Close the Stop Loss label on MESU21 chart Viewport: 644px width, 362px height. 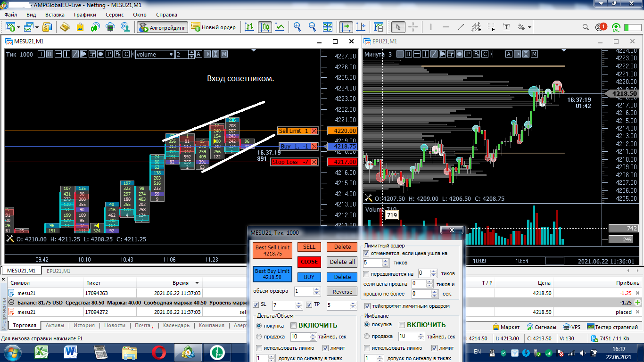click(x=314, y=162)
